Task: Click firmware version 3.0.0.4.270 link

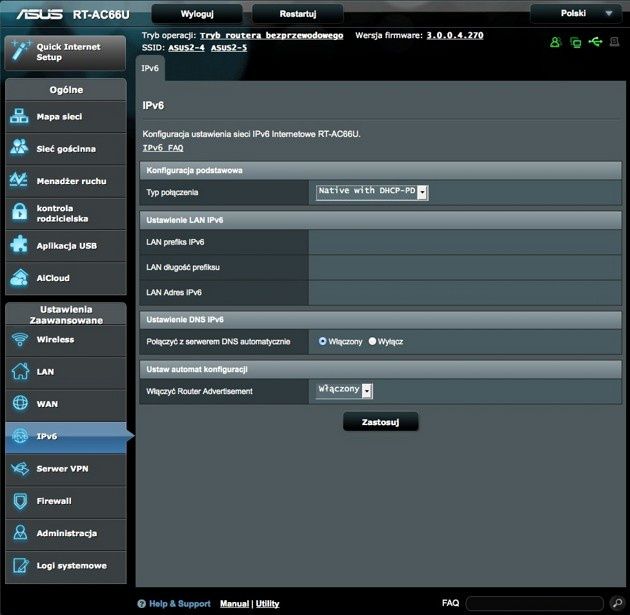Action: pyautogui.click(x=455, y=35)
